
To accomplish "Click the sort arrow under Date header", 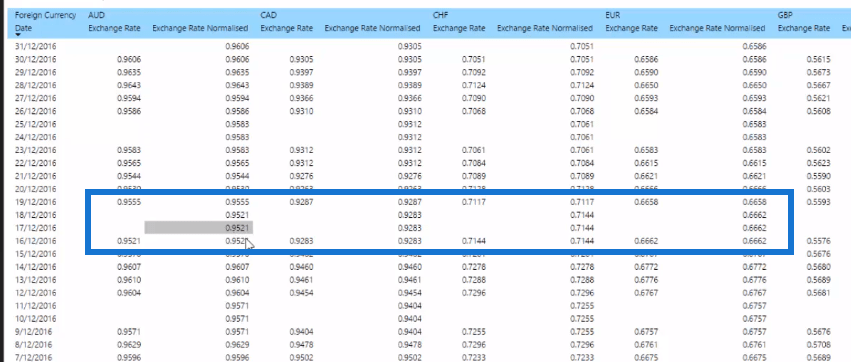I will 18,35.
